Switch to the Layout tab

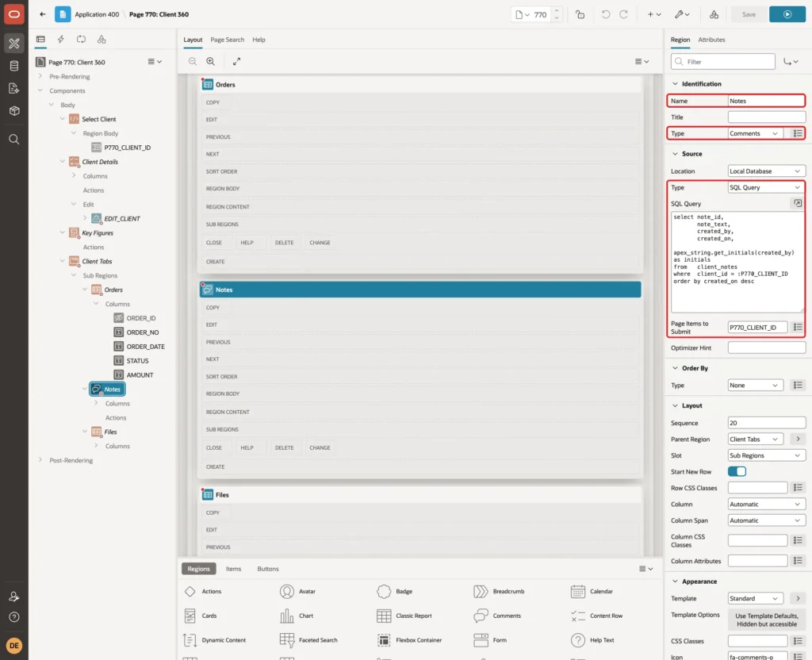click(193, 40)
